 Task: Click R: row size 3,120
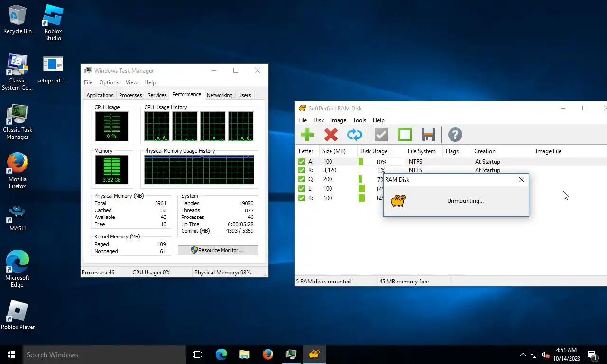point(330,170)
